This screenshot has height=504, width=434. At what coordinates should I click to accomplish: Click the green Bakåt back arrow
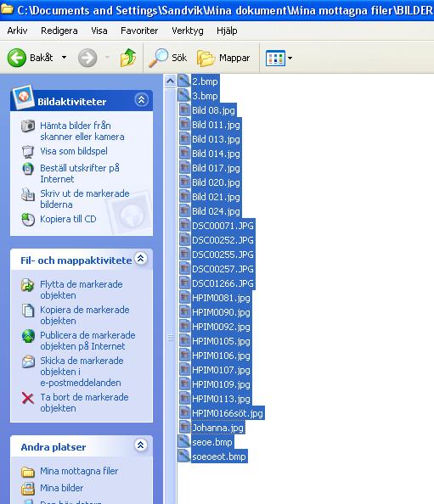point(17,58)
